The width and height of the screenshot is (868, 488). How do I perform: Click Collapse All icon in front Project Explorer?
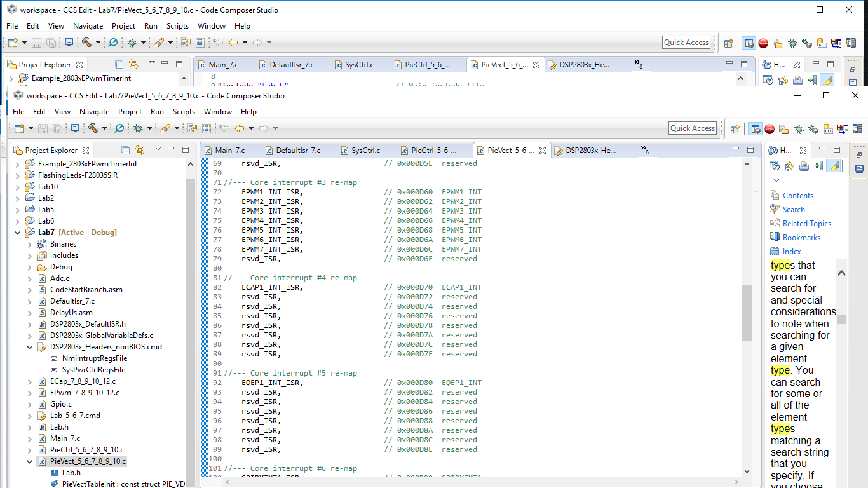point(125,151)
